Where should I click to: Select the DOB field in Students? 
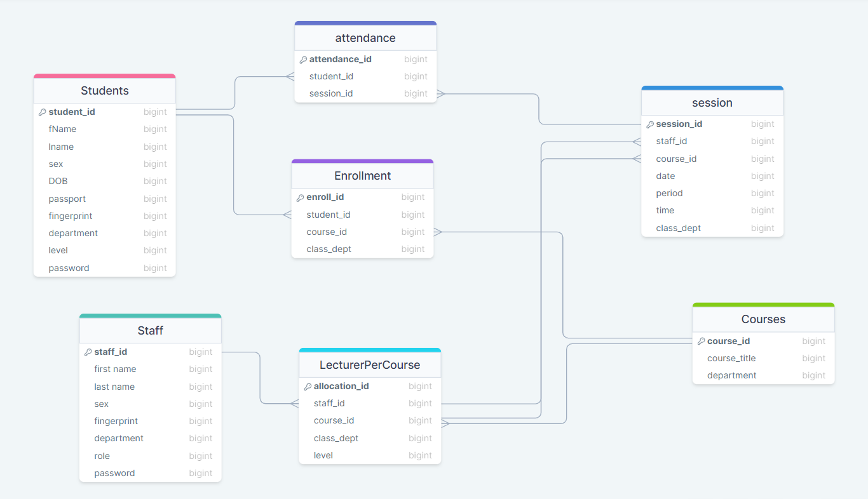[105, 181]
